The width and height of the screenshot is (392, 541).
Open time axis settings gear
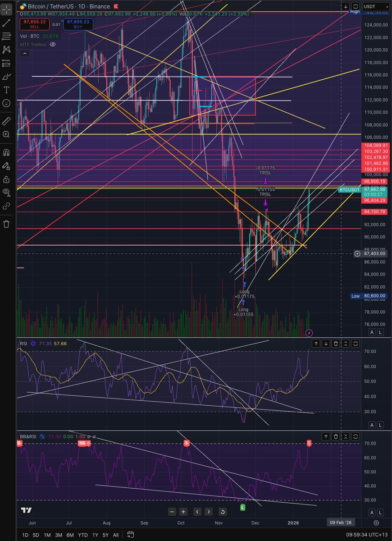click(x=377, y=522)
